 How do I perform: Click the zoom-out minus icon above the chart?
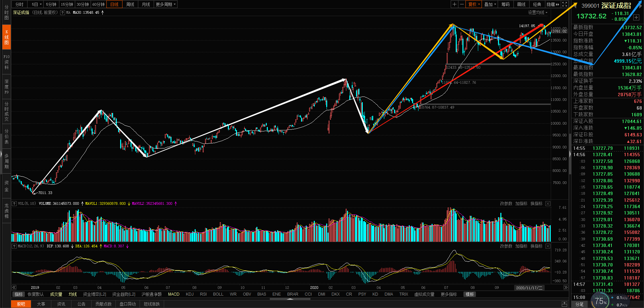click(462, 4)
